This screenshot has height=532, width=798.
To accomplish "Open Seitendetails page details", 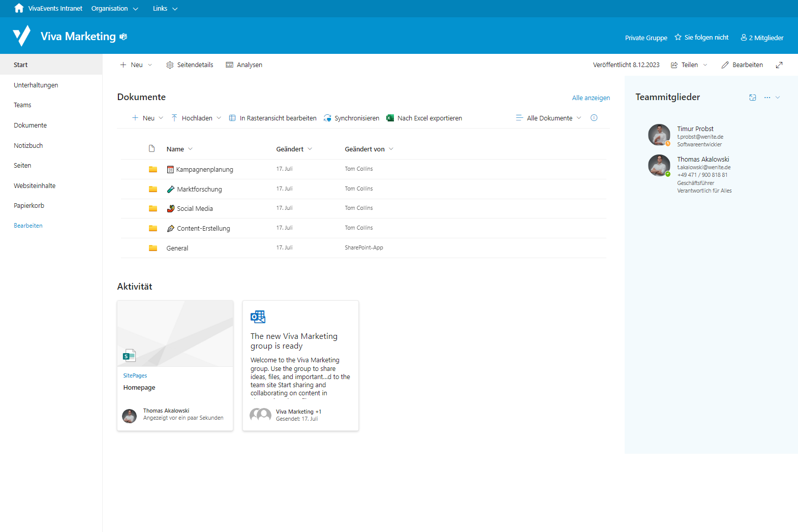I will coord(190,65).
